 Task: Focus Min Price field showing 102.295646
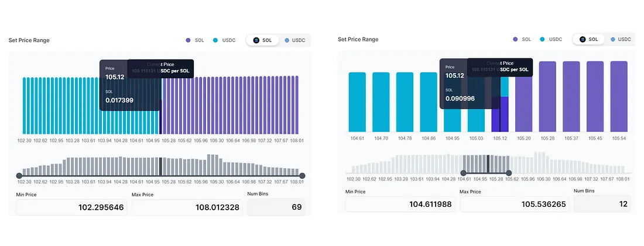[x=72, y=207]
